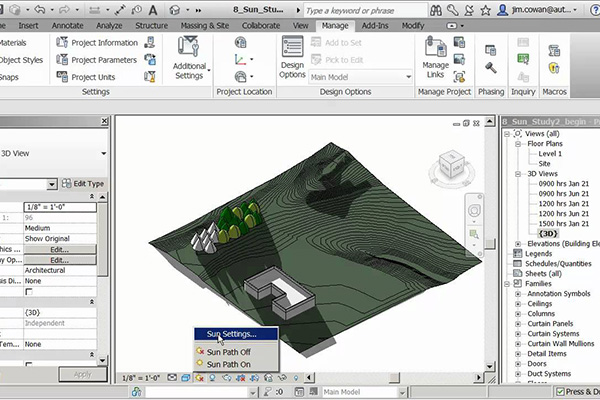The image size is (600, 400).
Task: Click the Demolish hammer icon
Action: 491,68
